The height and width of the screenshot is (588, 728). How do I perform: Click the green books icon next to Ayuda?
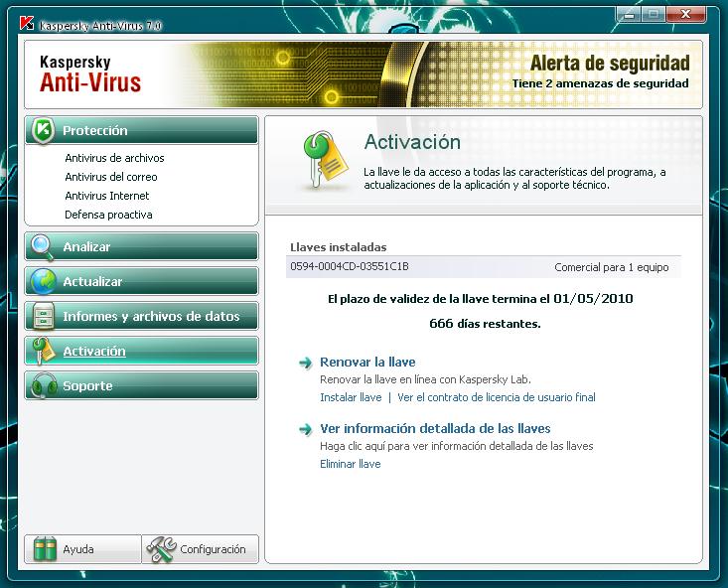point(45,549)
